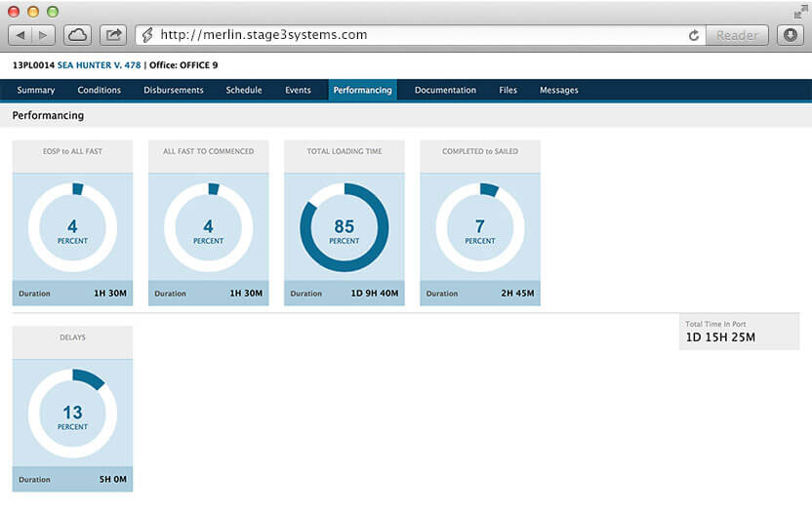Switch to the Conditions tab
The width and height of the screenshot is (812, 512).
(x=99, y=91)
